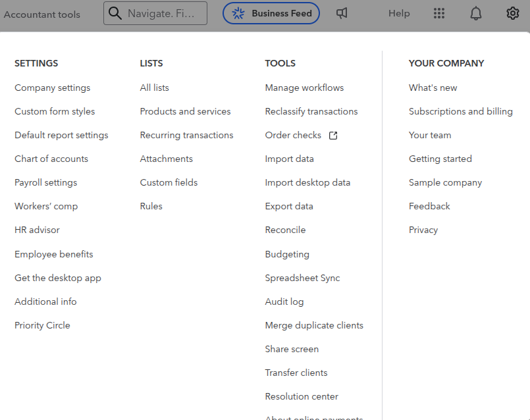530x420 pixels.
Task: Open Recurring transactions
Action: click(x=186, y=135)
